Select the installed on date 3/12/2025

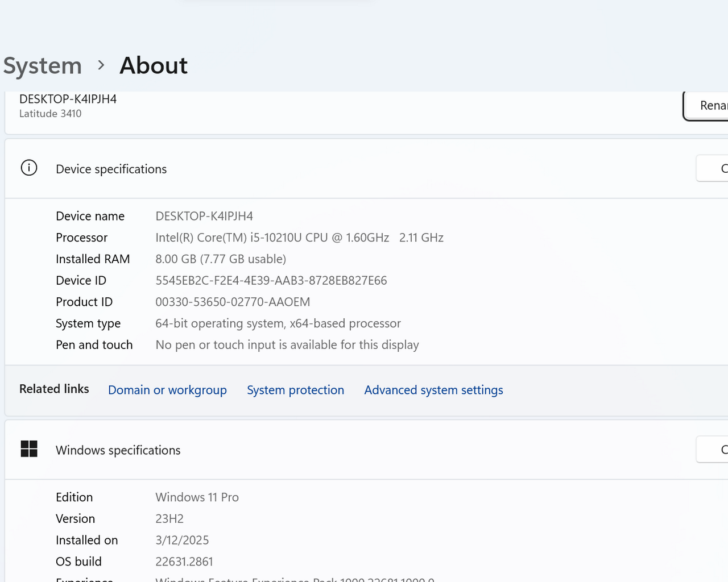coord(182,541)
